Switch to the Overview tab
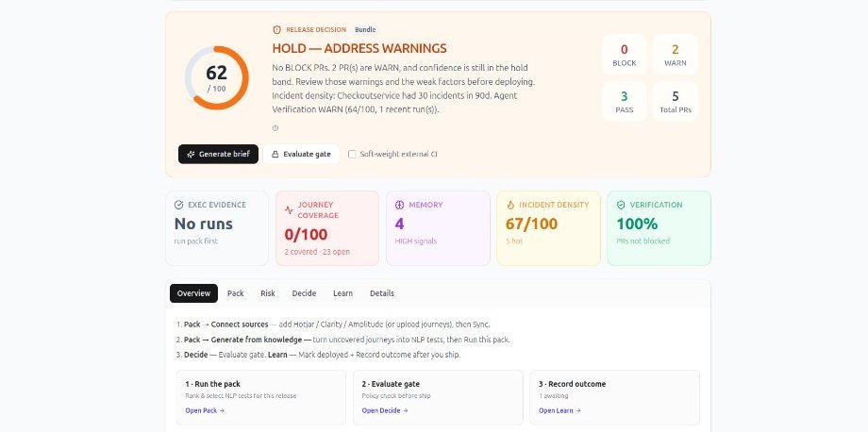Screen dimensions: 868x432 pyautogui.click(x=193, y=293)
